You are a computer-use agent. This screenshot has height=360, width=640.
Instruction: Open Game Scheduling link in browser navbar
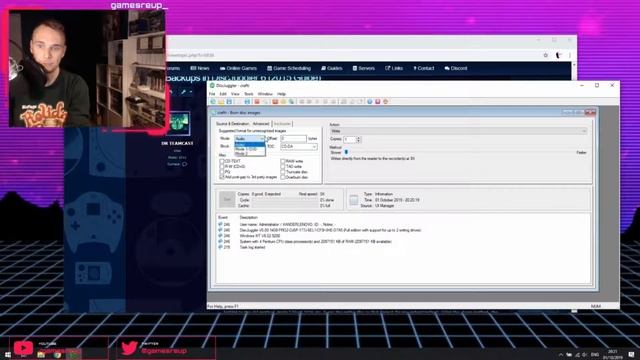[289, 68]
